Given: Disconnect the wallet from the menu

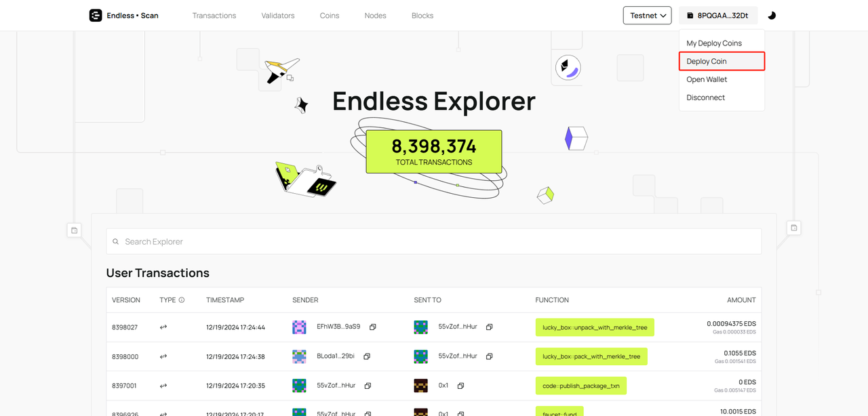Looking at the screenshot, I should [705, 98].
